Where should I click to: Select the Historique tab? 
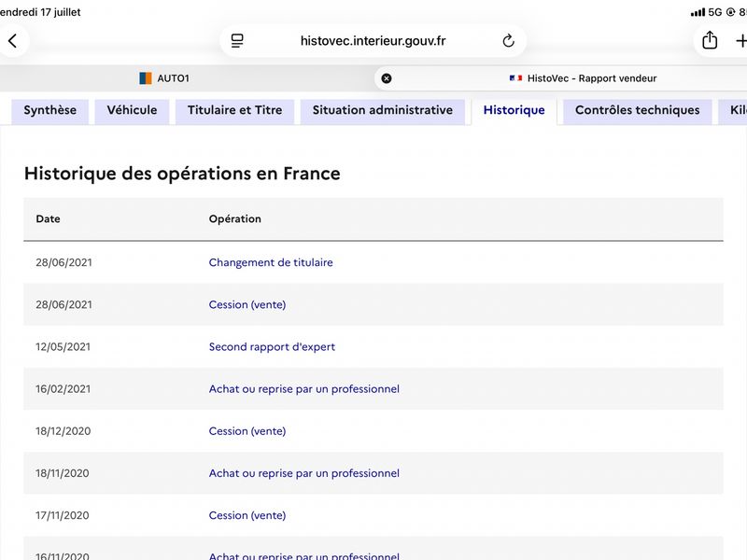pos(514,110)
